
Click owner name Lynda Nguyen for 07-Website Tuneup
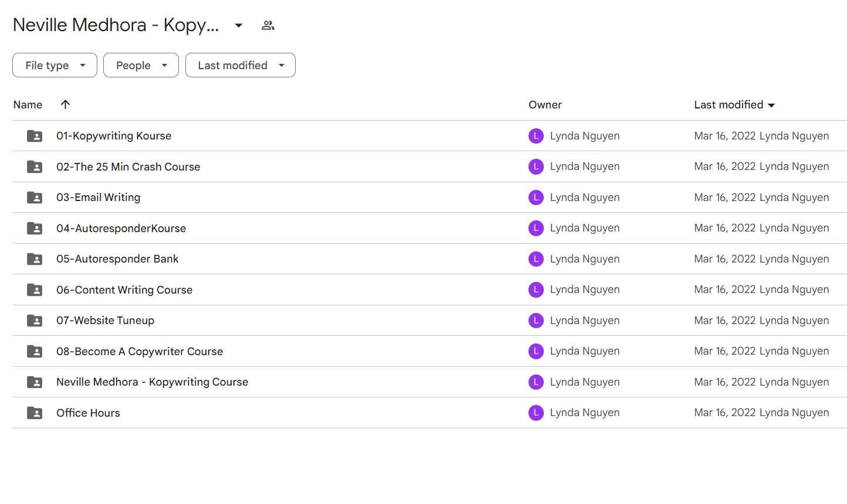(x=585, y=321)
